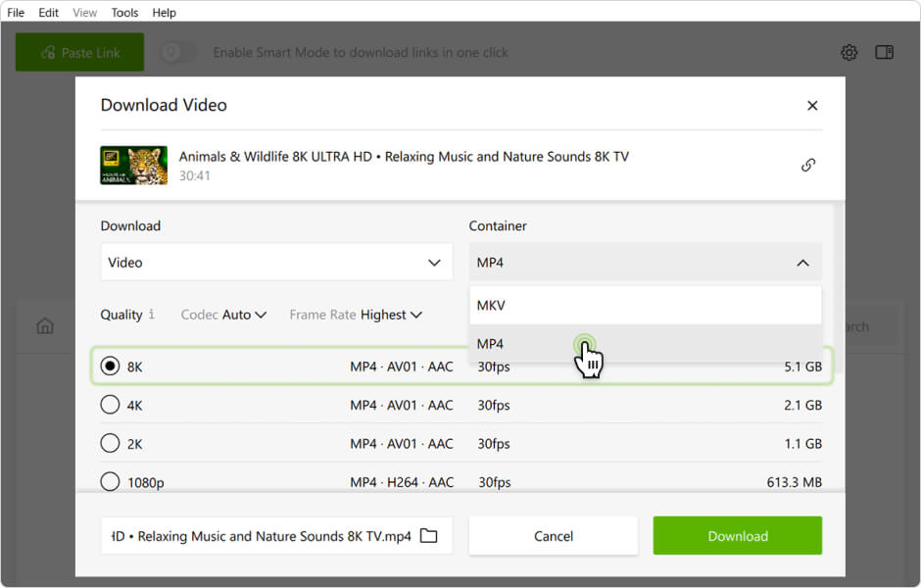Select the 4K quality option
The width and height of the screenshot is (921, 588).
pos(110,405)
